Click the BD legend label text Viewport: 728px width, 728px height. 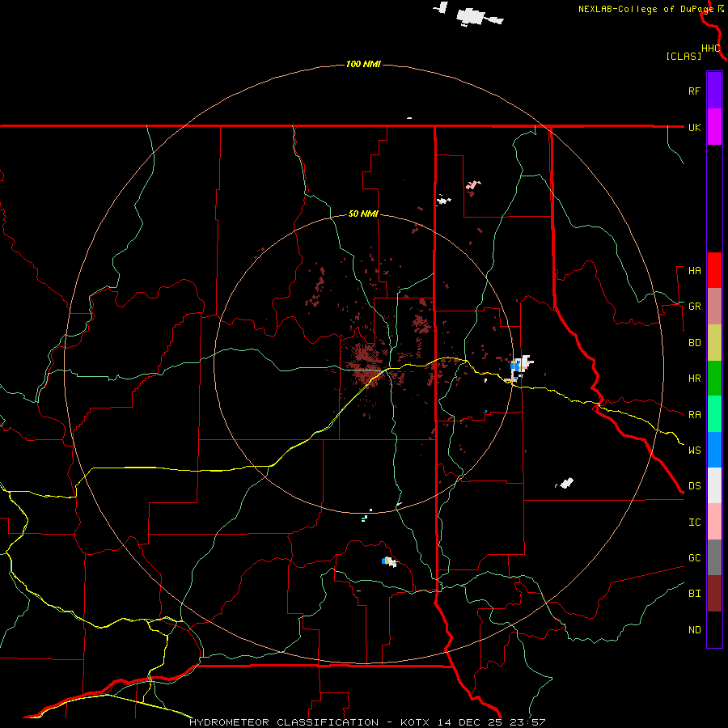(x=694, y=343)
